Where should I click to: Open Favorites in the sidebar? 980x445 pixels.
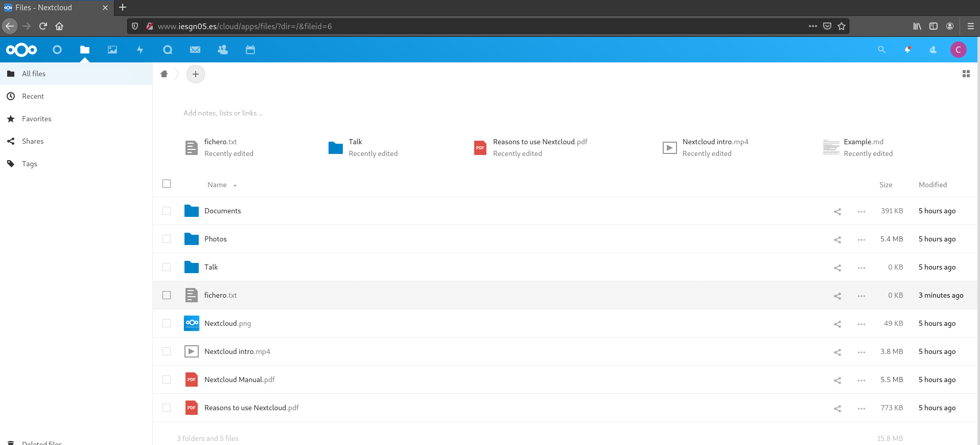click(x=36, y=119)
